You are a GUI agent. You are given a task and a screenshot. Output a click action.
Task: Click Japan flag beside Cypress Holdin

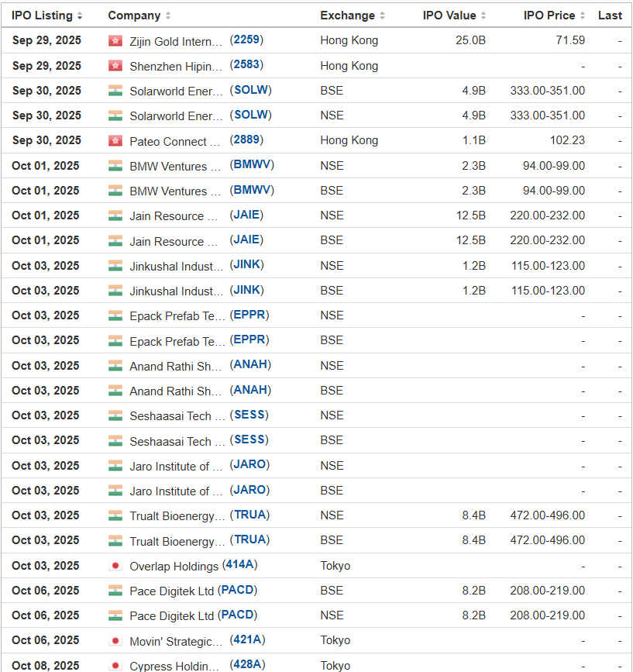(x=115, y=666)
